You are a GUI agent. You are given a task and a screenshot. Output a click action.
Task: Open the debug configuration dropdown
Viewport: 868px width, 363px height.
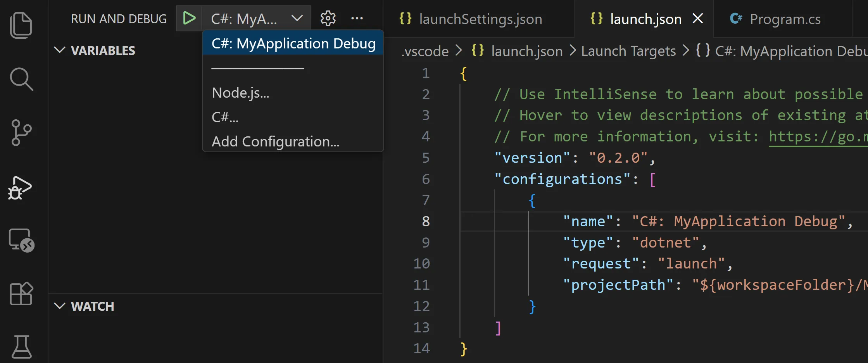click(256, 18)
